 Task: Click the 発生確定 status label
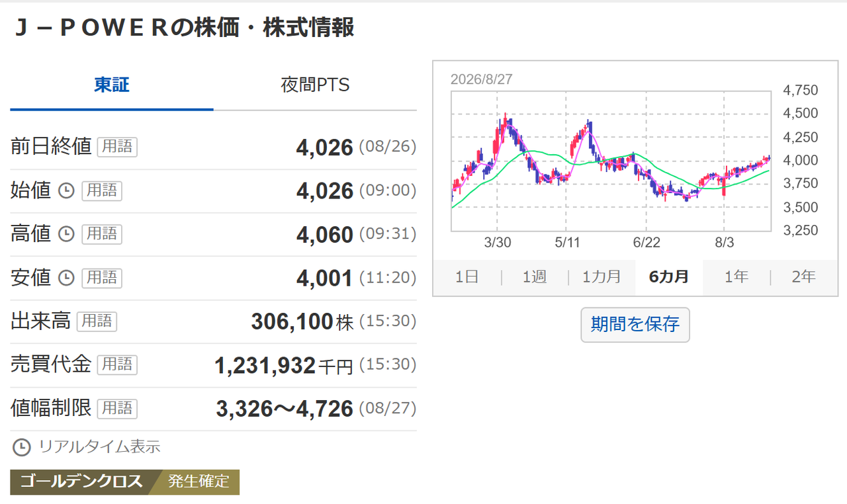point(199,482)
